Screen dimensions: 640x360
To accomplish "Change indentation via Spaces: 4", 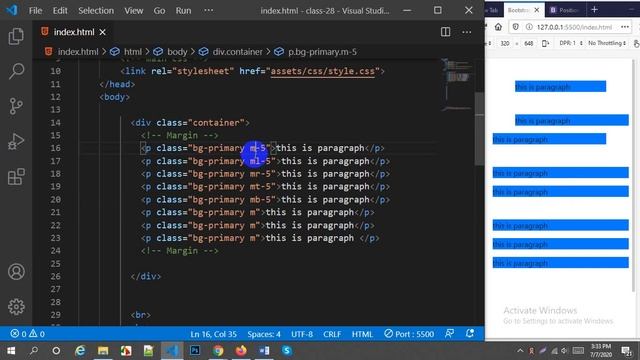I will 264,334.
